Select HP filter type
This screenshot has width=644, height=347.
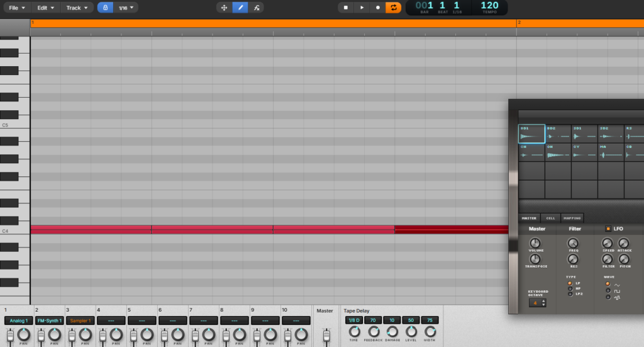click(570, 289)
